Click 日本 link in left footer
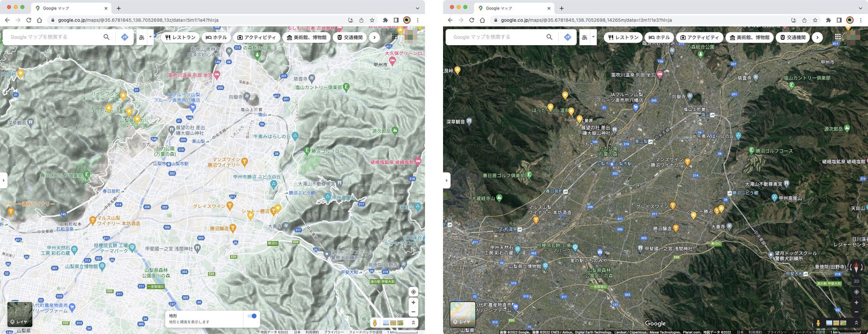 [297, 332]
